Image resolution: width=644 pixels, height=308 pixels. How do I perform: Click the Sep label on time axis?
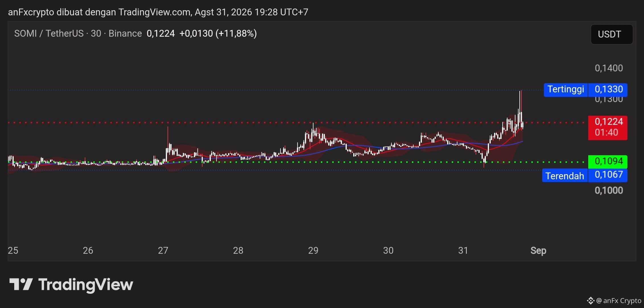coord(538,251)
